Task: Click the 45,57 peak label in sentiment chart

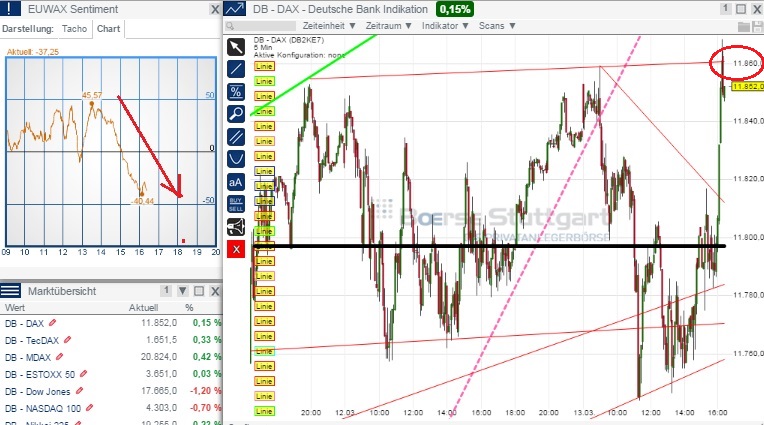Action: tap(92, 95)
